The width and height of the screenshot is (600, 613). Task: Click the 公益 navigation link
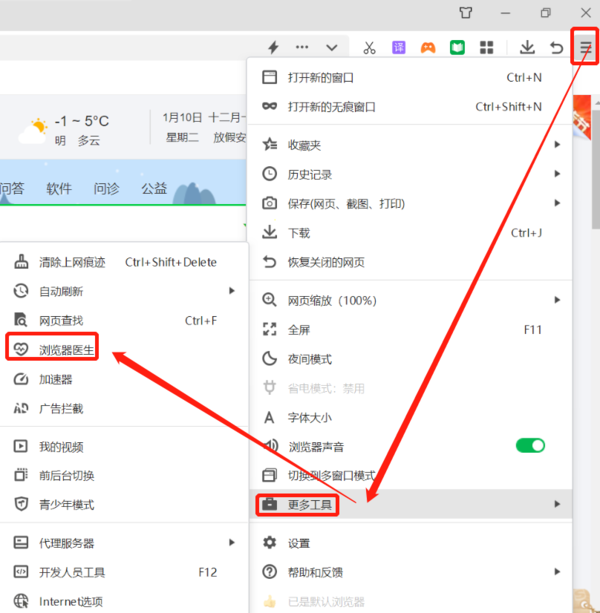[154, 188]
